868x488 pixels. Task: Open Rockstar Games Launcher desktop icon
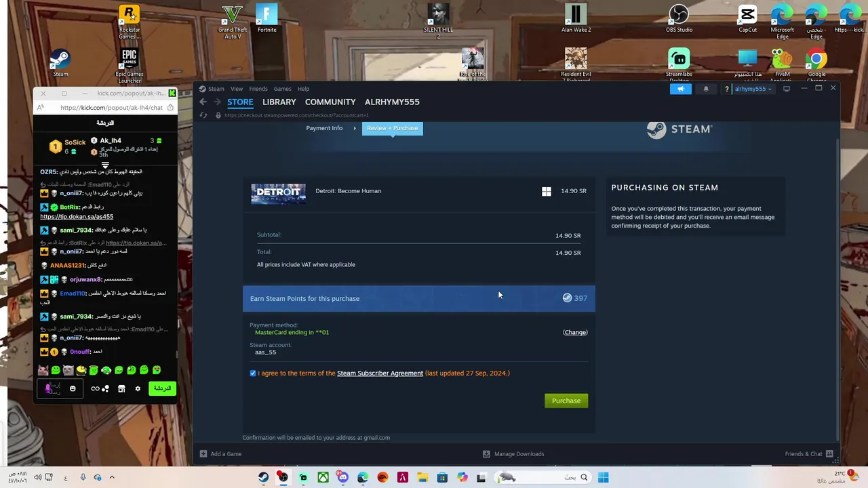point(129,22)
